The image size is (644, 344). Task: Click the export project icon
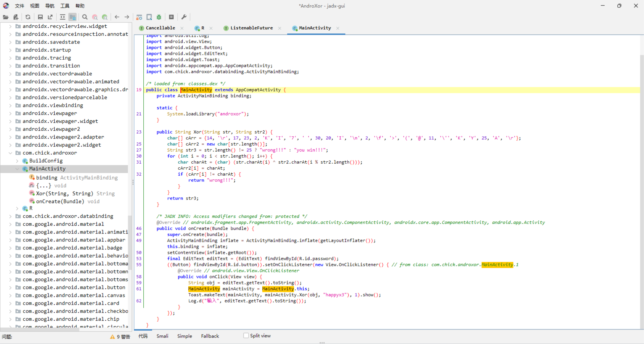[x=50, y=17]
